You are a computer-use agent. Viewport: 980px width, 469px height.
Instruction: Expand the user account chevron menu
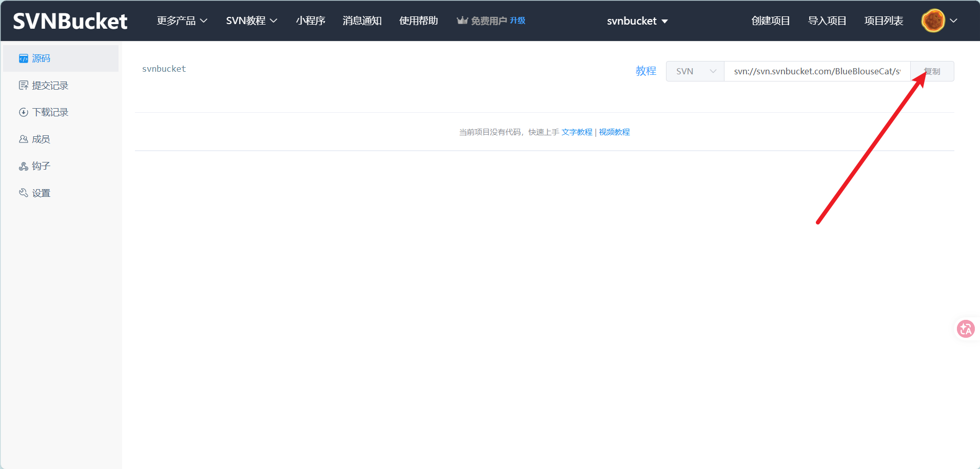pos(954,21)
